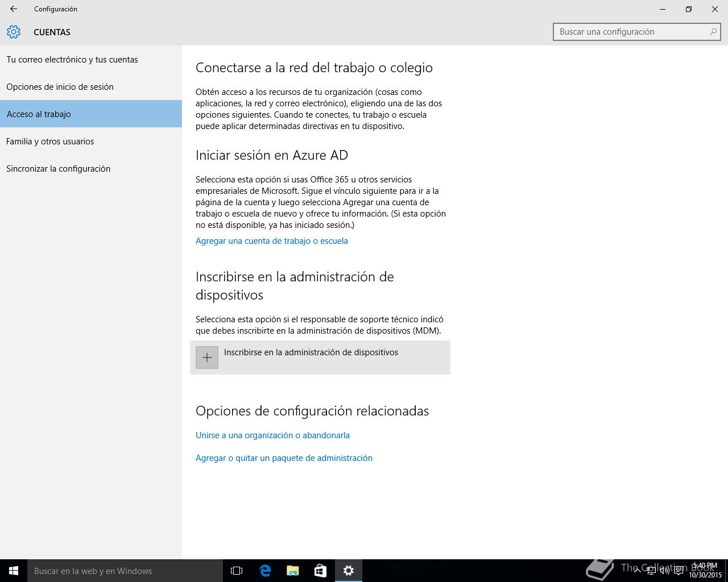Viewport: 728px width, 582px height.
Task: Restore down the Configuración window
Action: (x=689, y=9)
